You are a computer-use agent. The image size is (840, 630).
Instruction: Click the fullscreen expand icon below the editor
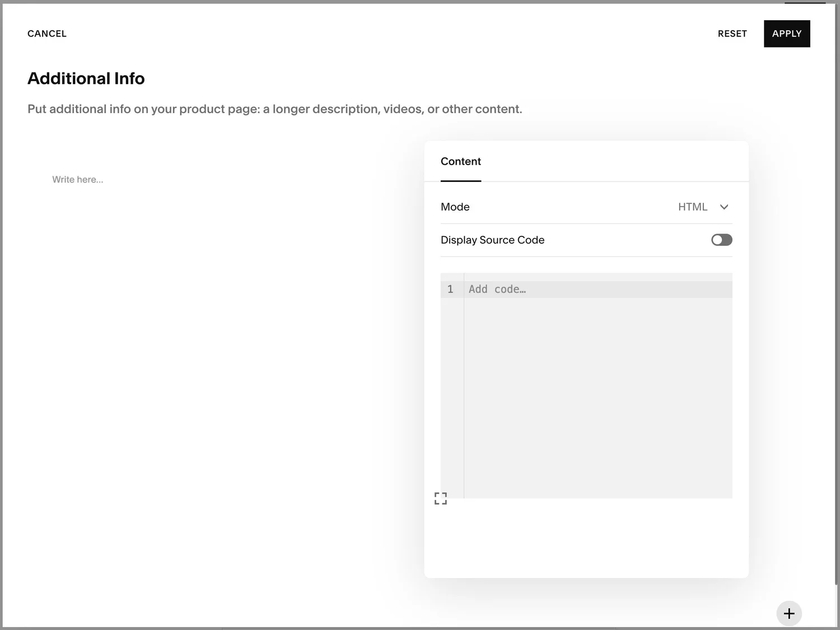click(441, 498)
